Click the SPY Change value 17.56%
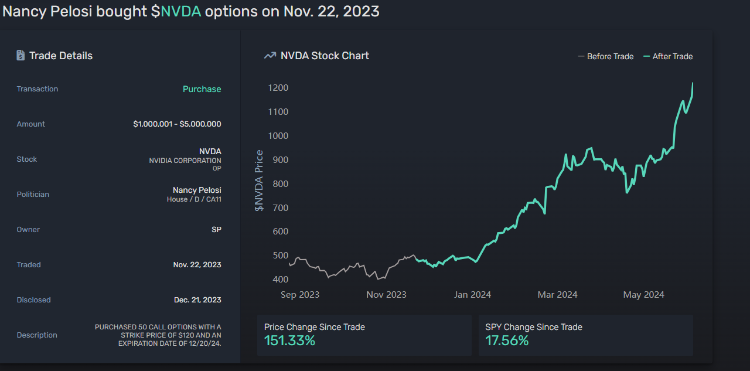 tap(507, 341)
